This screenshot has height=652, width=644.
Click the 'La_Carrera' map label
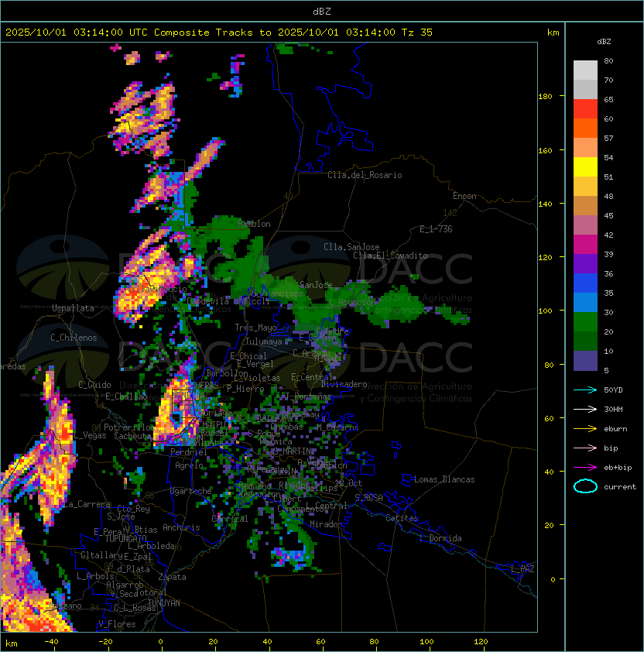(87, 504)
